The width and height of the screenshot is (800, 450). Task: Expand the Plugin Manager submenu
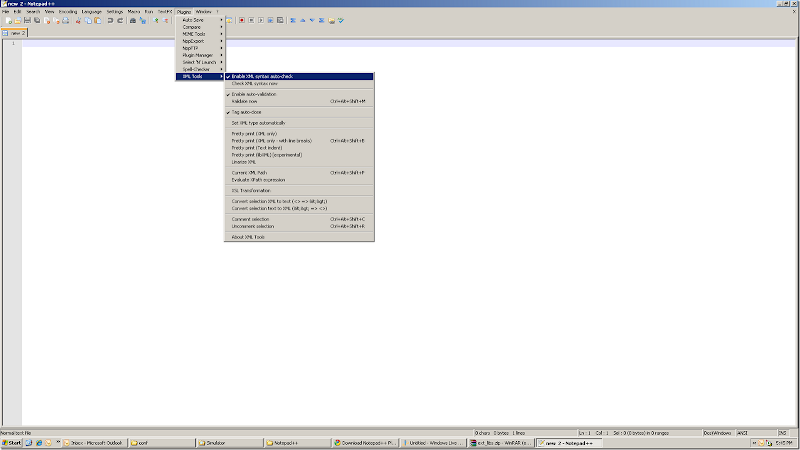point(197,55)
